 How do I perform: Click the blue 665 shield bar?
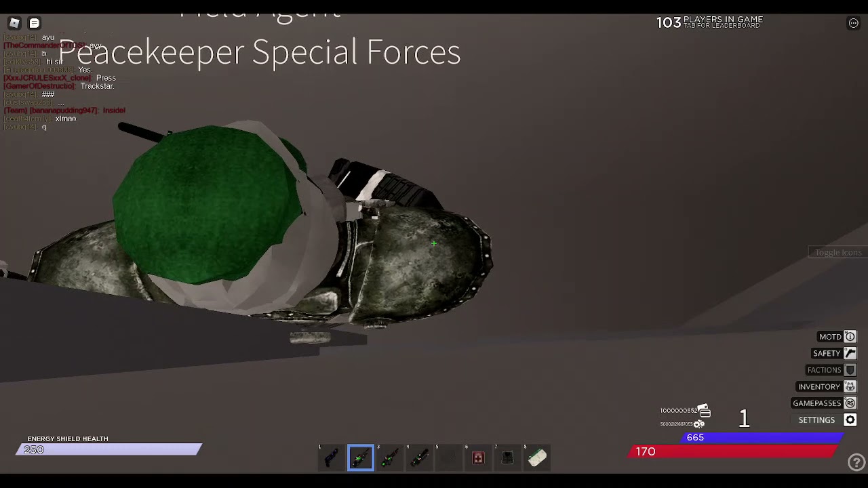(x=762, y=438)
